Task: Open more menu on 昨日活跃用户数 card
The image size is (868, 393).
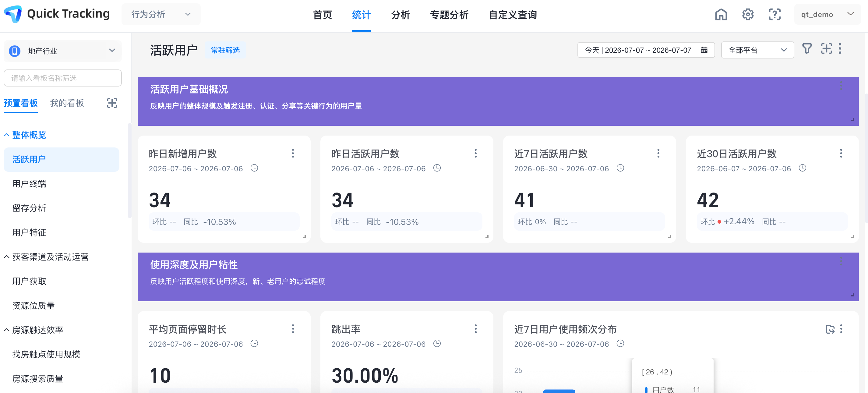Action: (x=475, y=153)
